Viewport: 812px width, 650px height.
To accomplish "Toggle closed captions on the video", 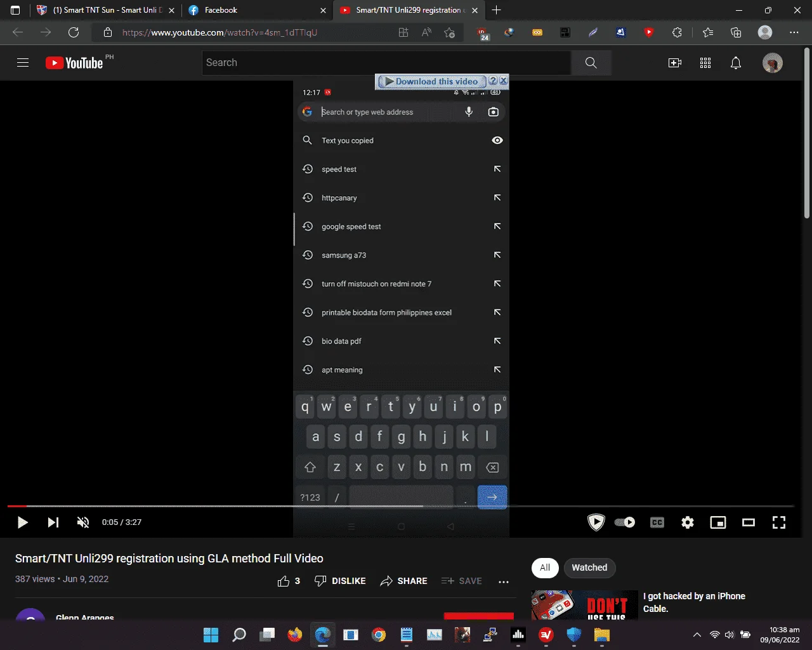I will coord(657,522).
